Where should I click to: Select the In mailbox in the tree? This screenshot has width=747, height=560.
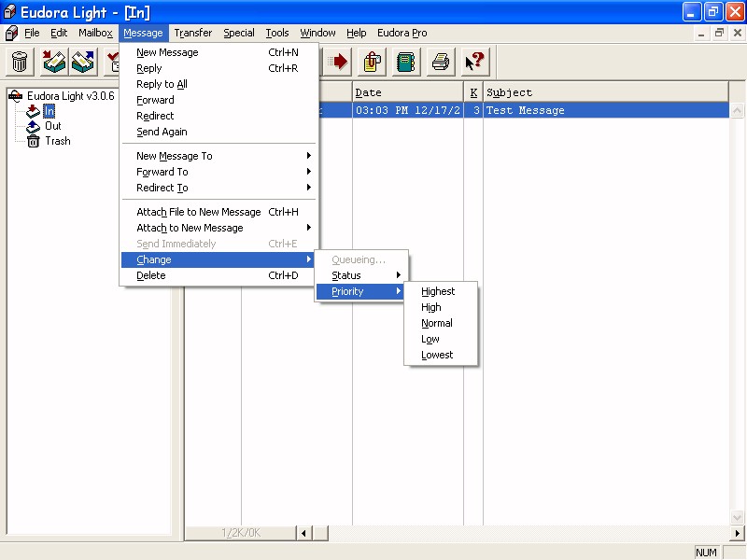tap(49, 111)
